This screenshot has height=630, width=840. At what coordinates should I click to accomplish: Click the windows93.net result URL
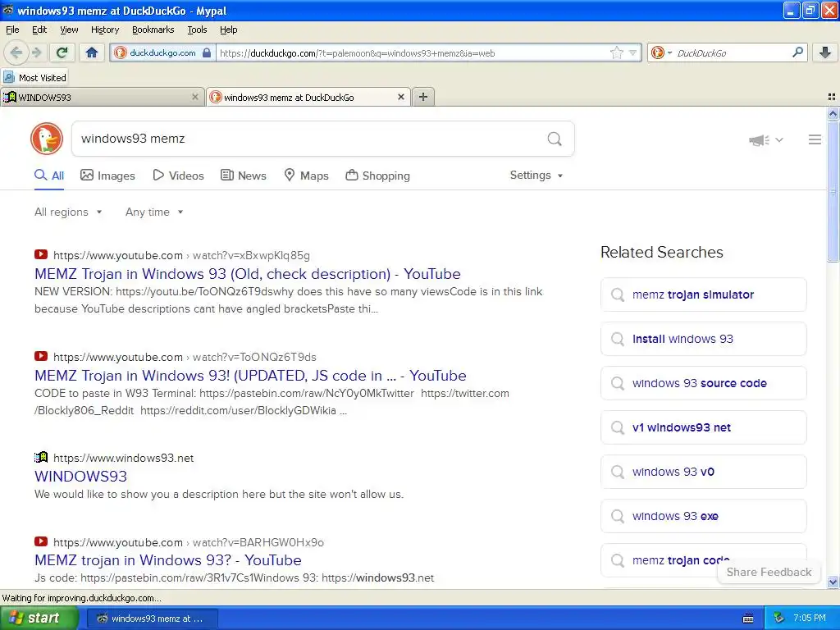[x=124, y=458]
